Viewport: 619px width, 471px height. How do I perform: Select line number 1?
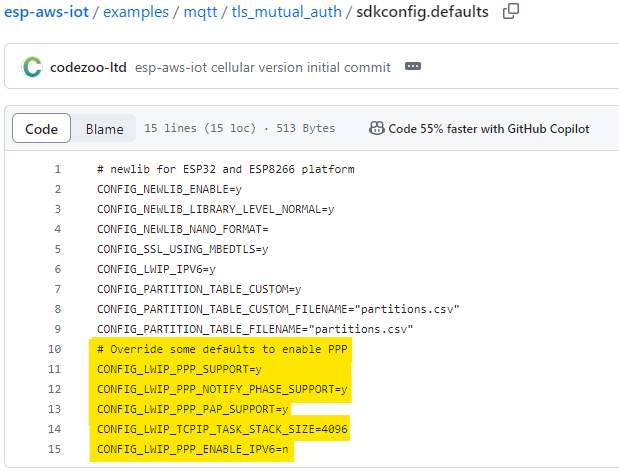58,169
